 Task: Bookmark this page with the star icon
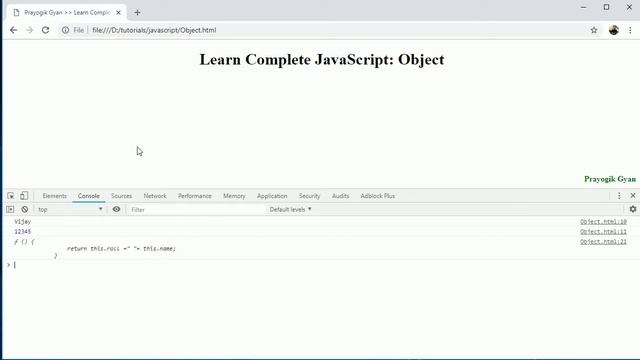tap(594, 30)
